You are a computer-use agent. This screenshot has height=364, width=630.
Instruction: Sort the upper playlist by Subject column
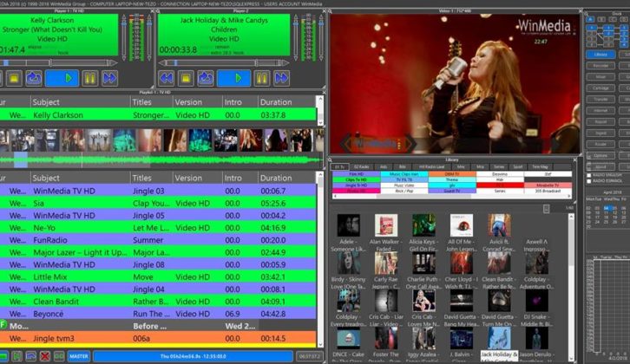coord(81,102)
